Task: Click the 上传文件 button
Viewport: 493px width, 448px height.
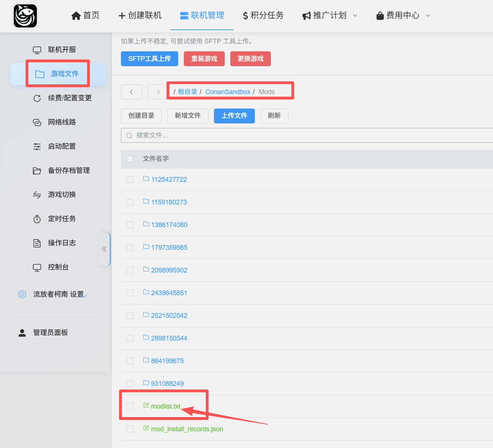Action: (x=234, y=116)
